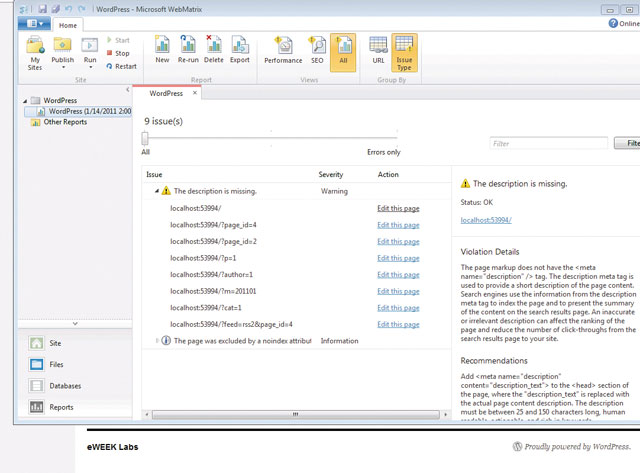Click the Undo icon in title bar
The image size is (640, 473).
69,9
